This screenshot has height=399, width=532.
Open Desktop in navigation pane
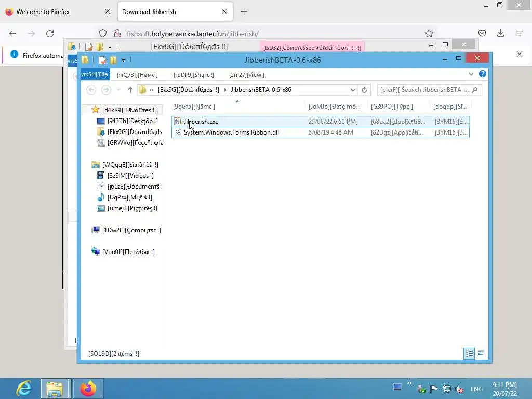pyautogui.click(x=127, y=121)
